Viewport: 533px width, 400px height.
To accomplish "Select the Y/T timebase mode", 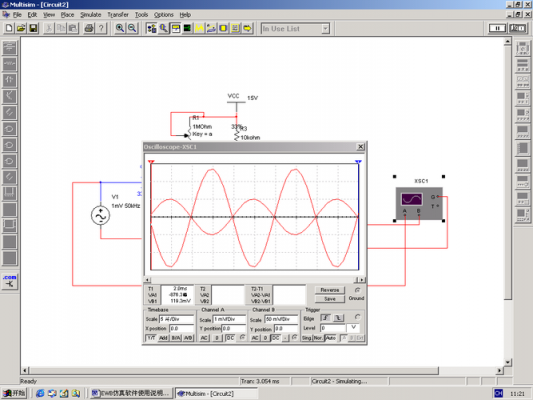I will pos(151,338).
